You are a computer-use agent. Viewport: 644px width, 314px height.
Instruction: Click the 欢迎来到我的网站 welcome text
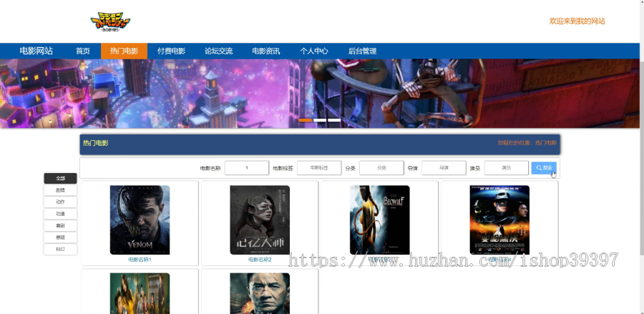click(577, 21)
